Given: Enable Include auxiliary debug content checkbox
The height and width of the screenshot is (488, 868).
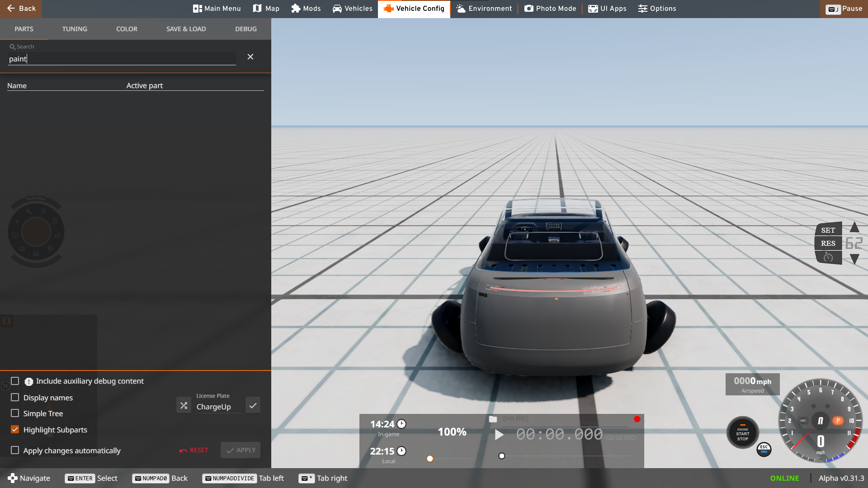Looking at the screenshot, I should (15, 381).
